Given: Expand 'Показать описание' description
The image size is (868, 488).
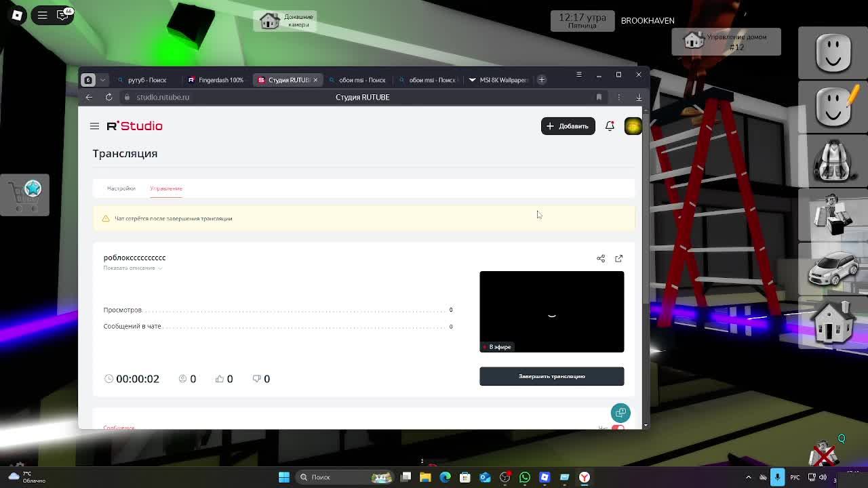Looking at the screenshot, I should click(132, 268).
